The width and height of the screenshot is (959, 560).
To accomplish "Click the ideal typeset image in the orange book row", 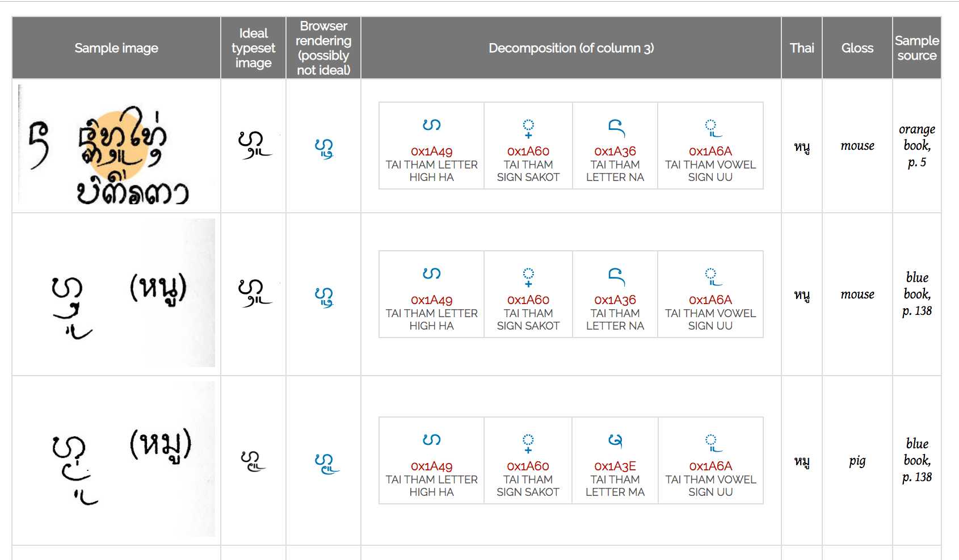I will tap(254, 145).
